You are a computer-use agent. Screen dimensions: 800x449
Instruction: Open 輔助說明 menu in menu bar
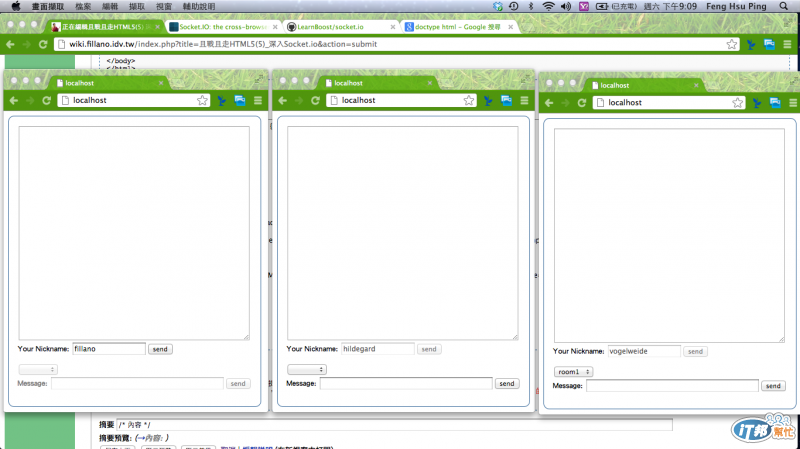pyautogui.click(x=199, y=6)
